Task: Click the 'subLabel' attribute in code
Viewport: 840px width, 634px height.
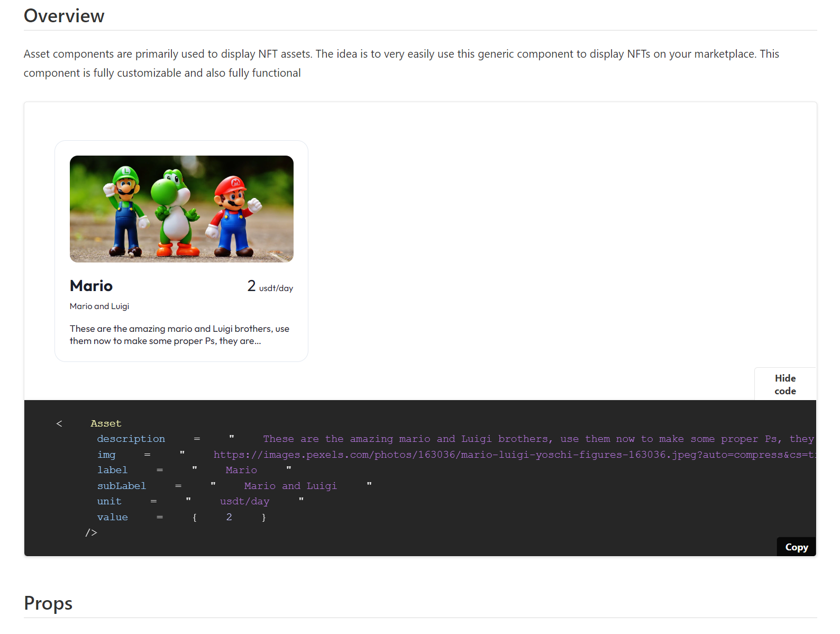Action: (121, 486)
